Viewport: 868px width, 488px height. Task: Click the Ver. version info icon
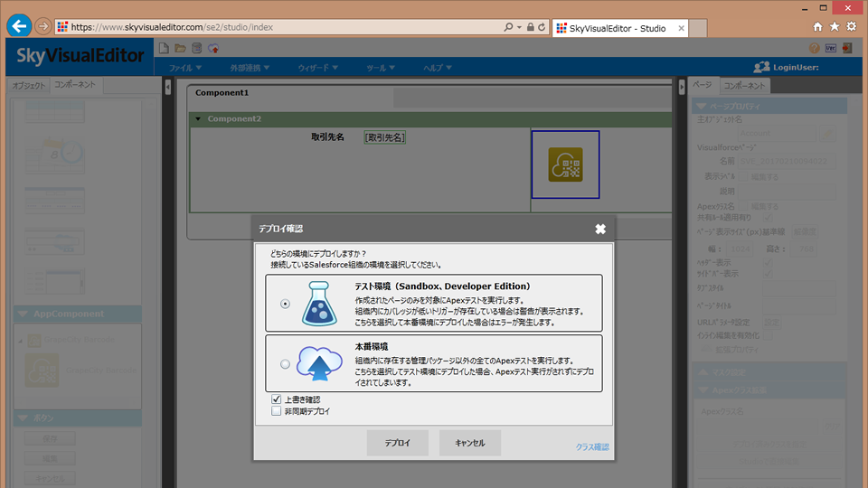830,48
